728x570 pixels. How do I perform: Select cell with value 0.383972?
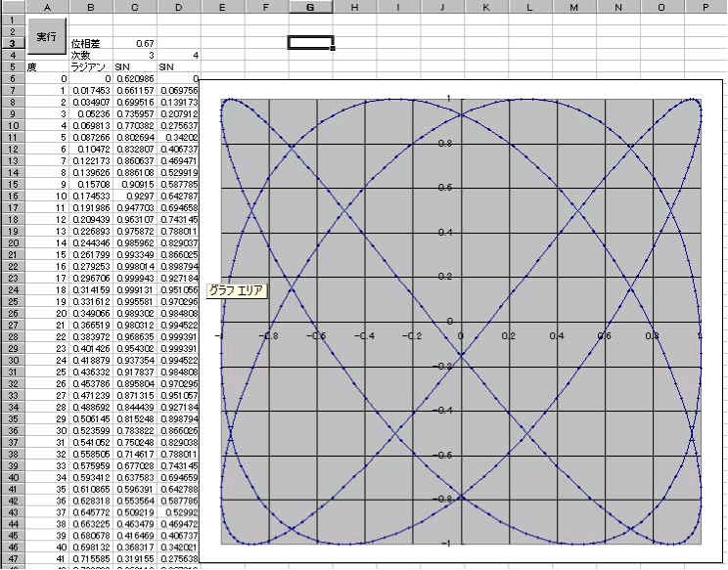(91, 337)
